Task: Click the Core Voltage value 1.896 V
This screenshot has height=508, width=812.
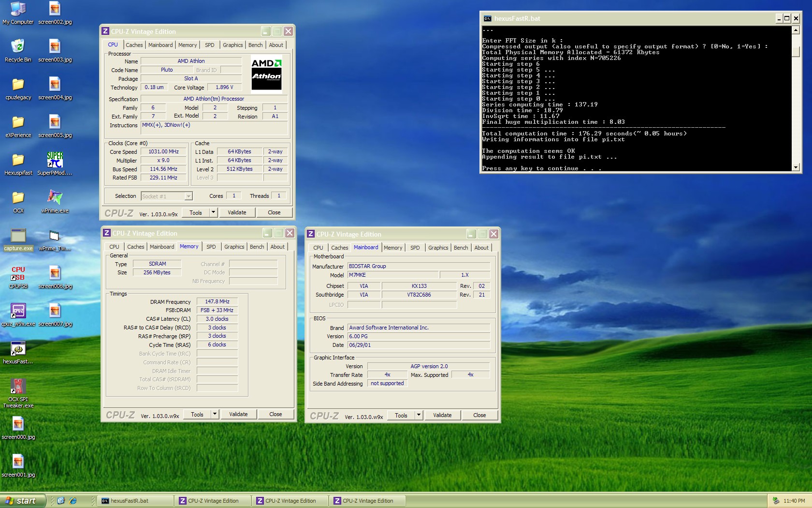Action: tap(224, 88)
